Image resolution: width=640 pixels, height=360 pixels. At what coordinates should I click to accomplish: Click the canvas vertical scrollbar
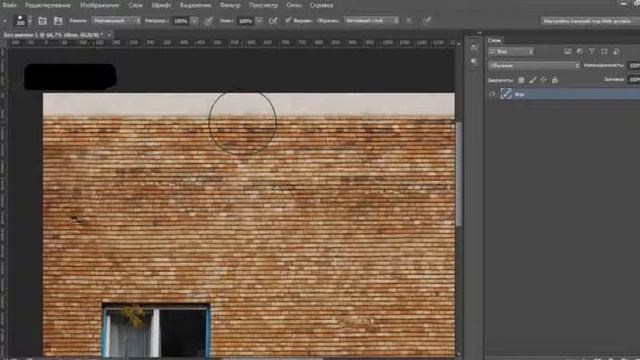[x=459, y=173]
